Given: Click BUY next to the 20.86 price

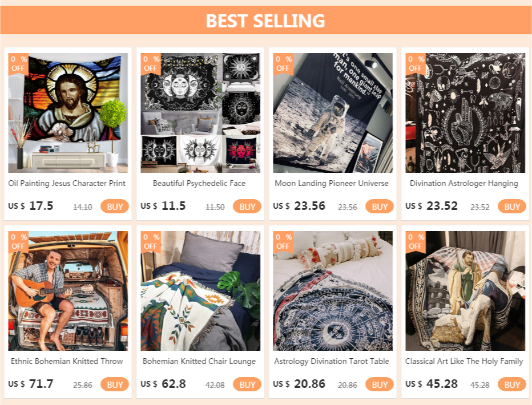Looking at the screenshot, I should click(x=380, y=384).
